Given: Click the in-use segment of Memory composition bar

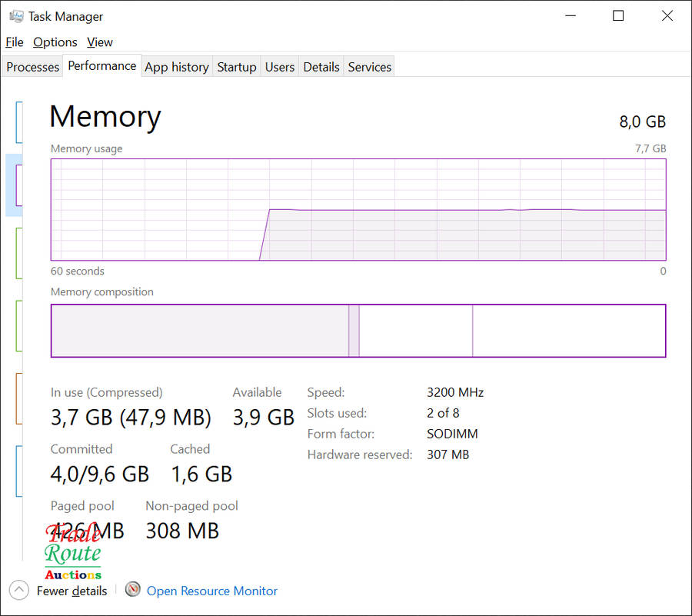Looking at the screenshot, I should (199, 331).
